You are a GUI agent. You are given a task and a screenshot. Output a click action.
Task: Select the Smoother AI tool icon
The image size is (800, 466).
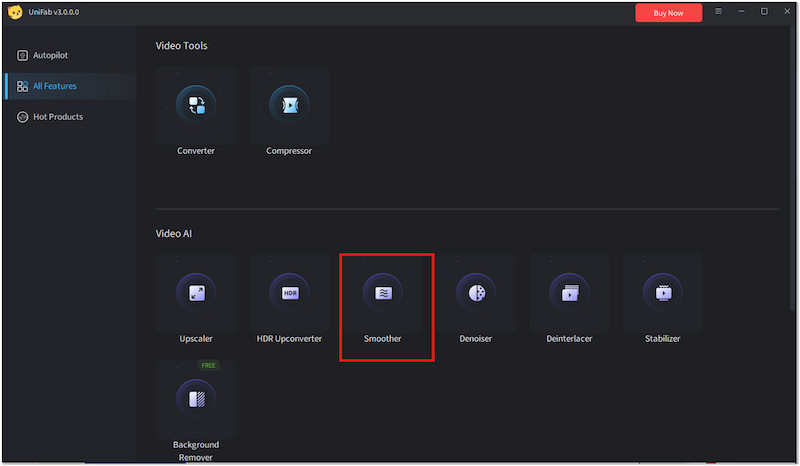click(383, 293)
